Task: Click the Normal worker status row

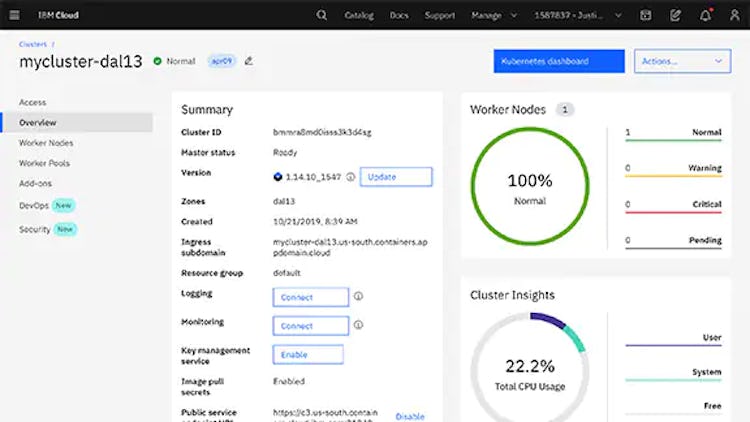Action: (x=673, y=133)
